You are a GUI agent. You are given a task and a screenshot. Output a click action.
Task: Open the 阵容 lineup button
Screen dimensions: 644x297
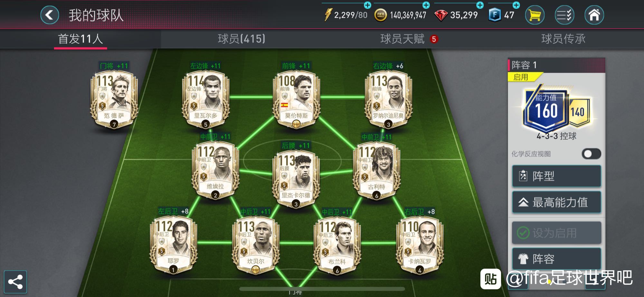tap(556, 258)
